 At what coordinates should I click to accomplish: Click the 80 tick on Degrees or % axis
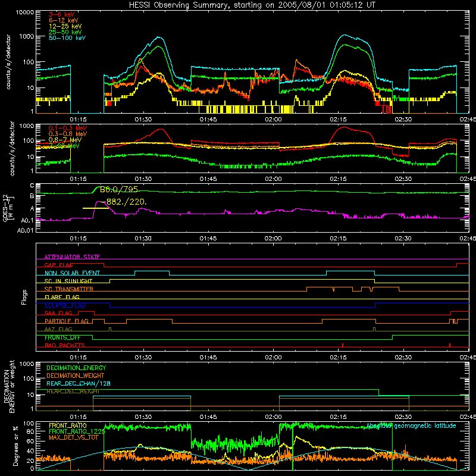31,431
